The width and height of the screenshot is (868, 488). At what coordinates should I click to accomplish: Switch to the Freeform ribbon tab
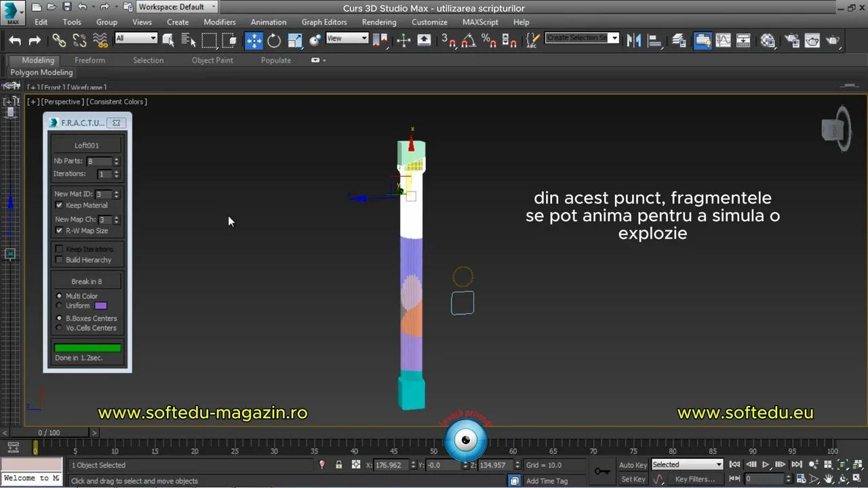(90, 60)
